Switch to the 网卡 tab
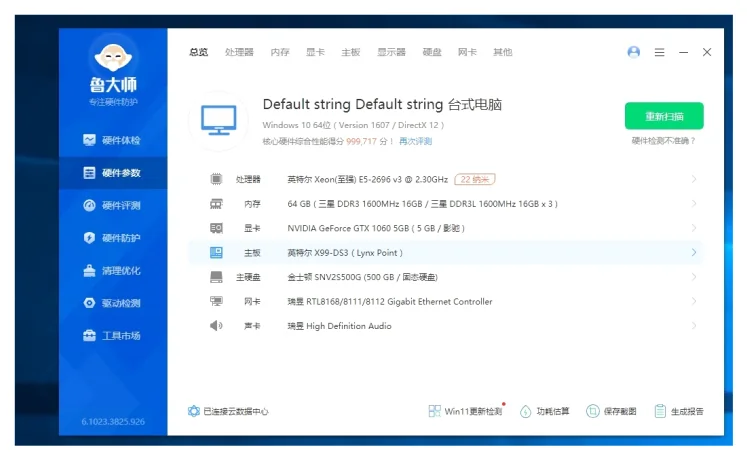The height and width of the screenshot is (460, 747). [x=467, y=52]
